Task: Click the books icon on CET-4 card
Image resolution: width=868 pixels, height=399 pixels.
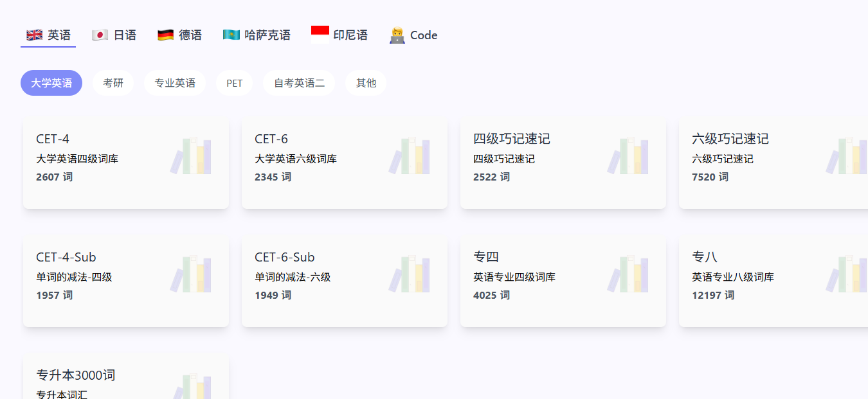Action: [x=190, y=156]
